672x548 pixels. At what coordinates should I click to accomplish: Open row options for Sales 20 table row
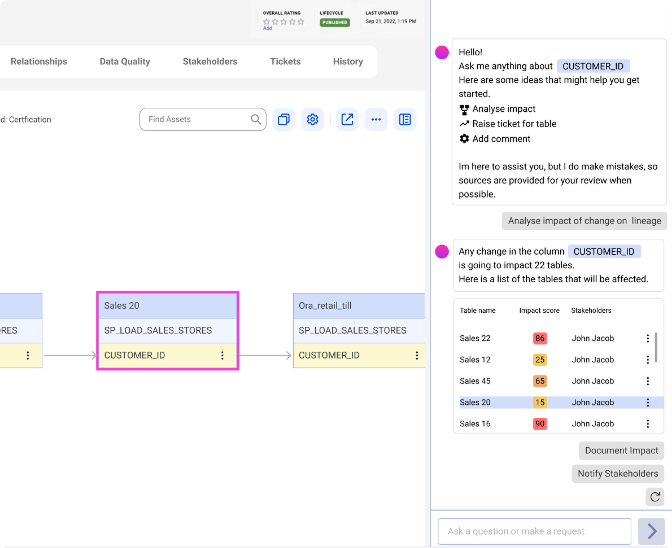pyautogui.click(x=648, y=402)
